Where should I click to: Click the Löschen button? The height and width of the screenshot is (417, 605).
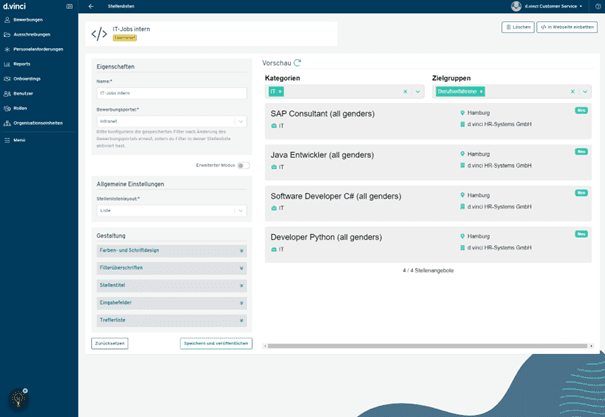pyautogui.click(x=517, y=27)
